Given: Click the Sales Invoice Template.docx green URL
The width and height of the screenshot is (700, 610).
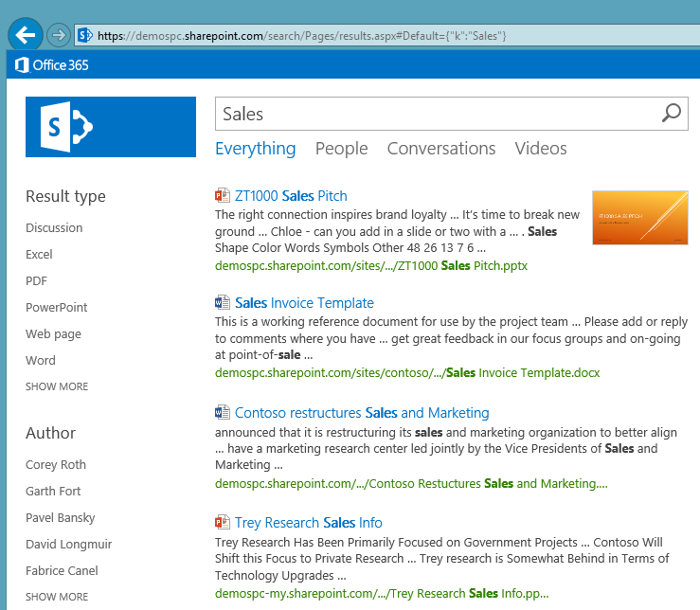Looking at the screenshot, I should pyautogui.click(x=407, y=373).
